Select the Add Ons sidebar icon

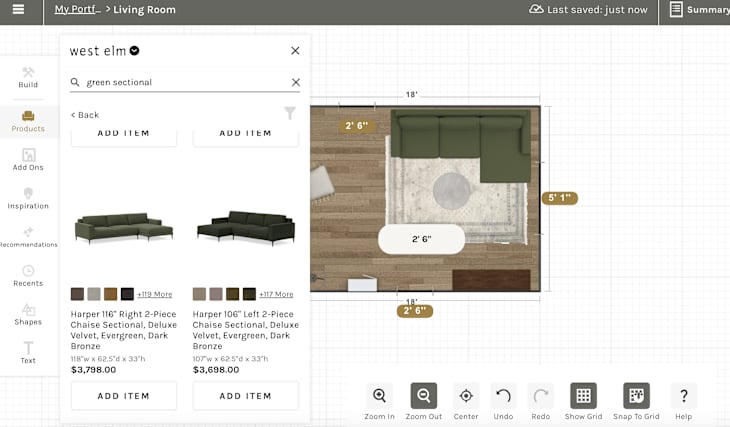tap(28, 159)
